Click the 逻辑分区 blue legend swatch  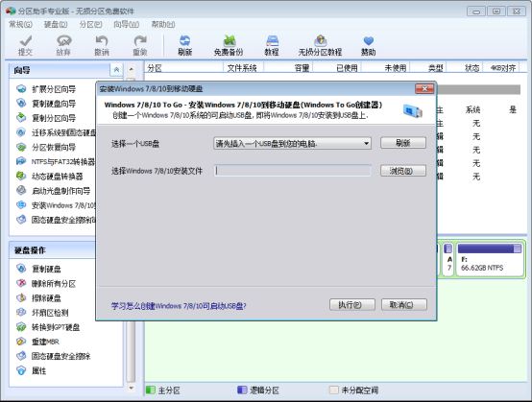[242, 390]
